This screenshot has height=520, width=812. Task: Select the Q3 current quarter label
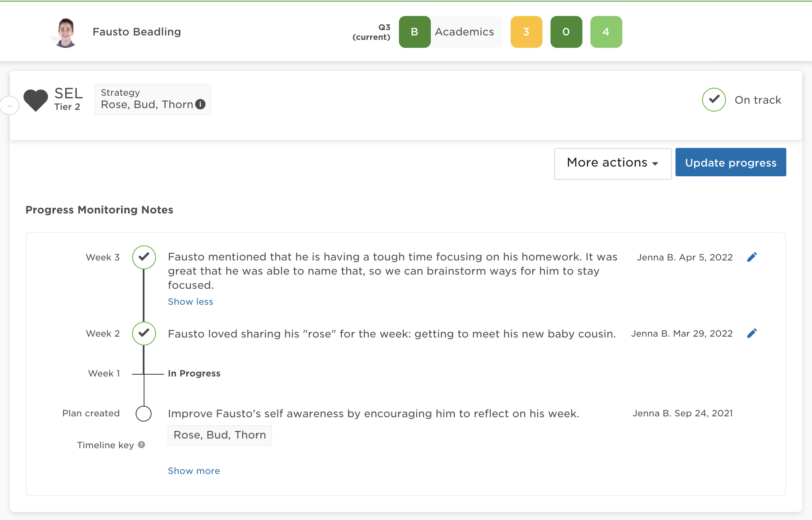coord(372,31)
